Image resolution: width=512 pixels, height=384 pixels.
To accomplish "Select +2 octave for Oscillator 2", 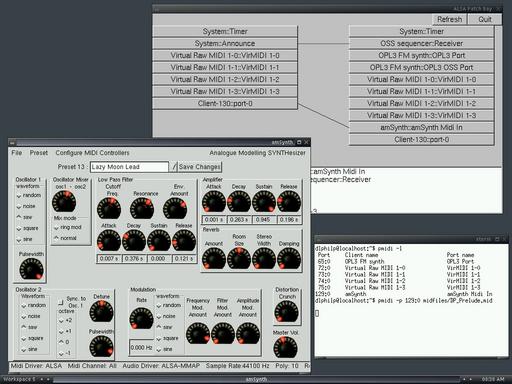I will pyautogui.click(x=65, y=320).
